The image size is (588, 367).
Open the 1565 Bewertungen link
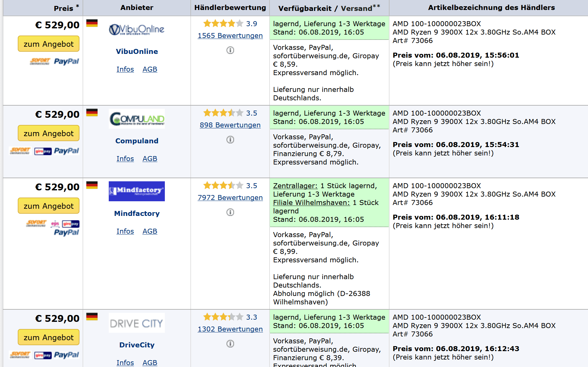230,36
